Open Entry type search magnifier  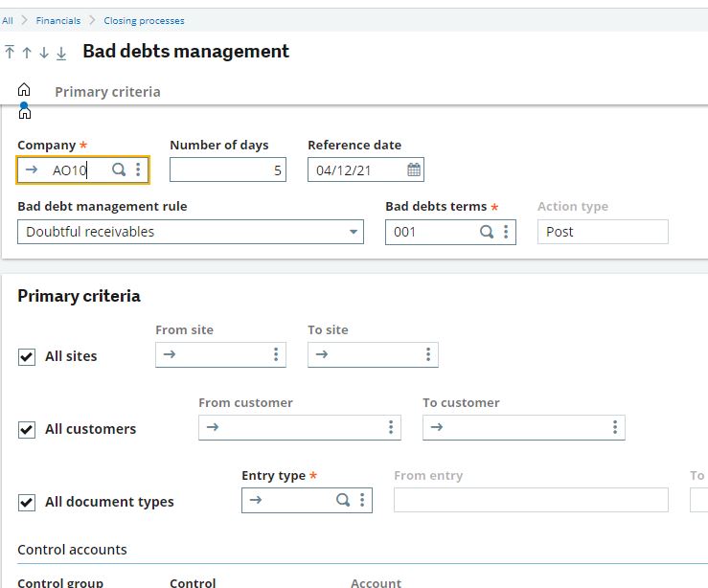[x=343, y=500]
